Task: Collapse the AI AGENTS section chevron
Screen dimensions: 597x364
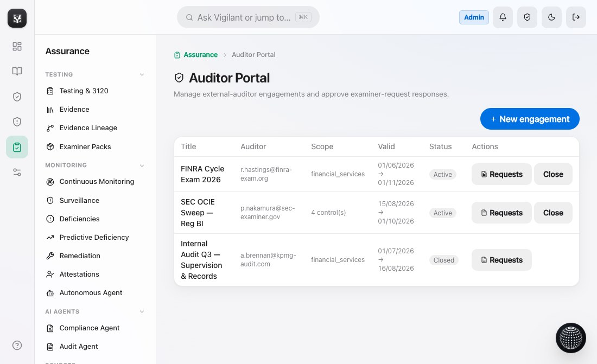Action: [x=142, y=312]
